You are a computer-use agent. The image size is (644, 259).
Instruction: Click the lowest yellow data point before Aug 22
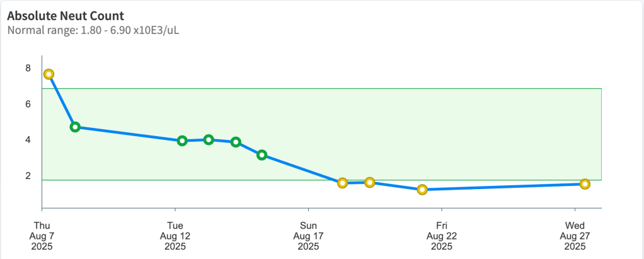[x=422, y=190]
